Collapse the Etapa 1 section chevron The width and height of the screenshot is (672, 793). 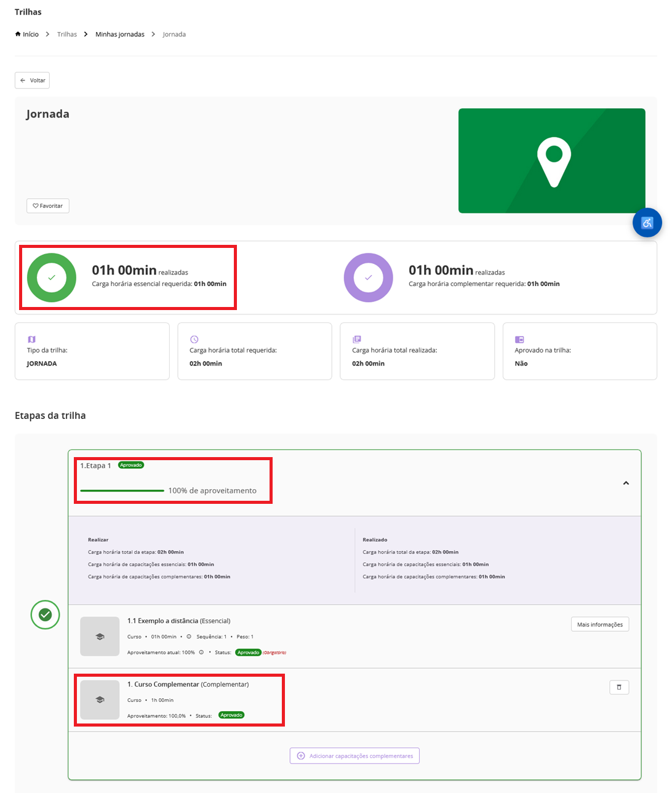[626, 483]
